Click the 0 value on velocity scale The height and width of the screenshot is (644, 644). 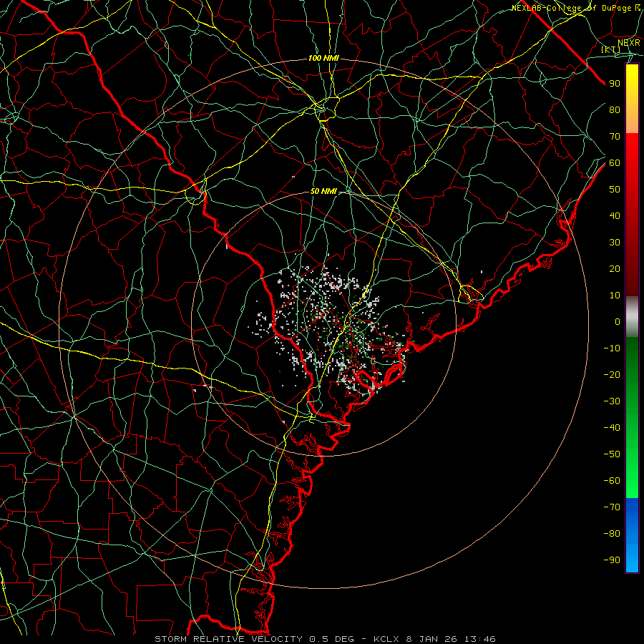(x=618, y=321)
